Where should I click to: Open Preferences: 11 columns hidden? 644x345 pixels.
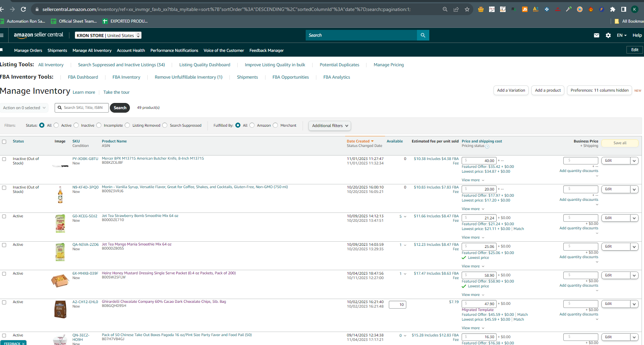[x=599, y=90]
